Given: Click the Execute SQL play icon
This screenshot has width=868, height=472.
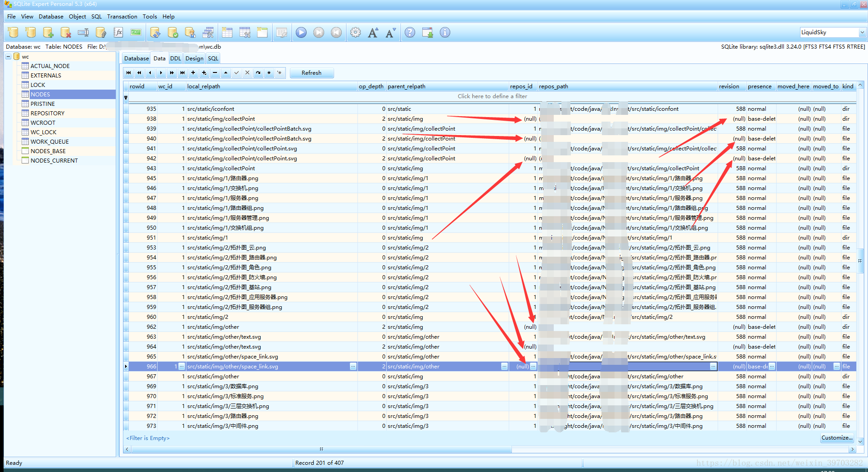Looking at the screenshot, I should [x=301, y=32].
